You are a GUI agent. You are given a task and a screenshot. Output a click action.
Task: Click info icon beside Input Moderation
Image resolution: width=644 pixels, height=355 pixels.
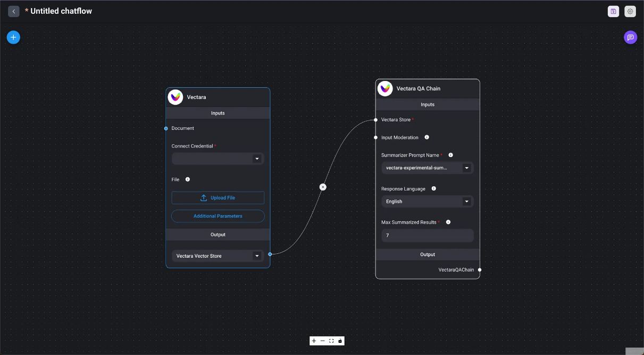click(x=427, y=137)
